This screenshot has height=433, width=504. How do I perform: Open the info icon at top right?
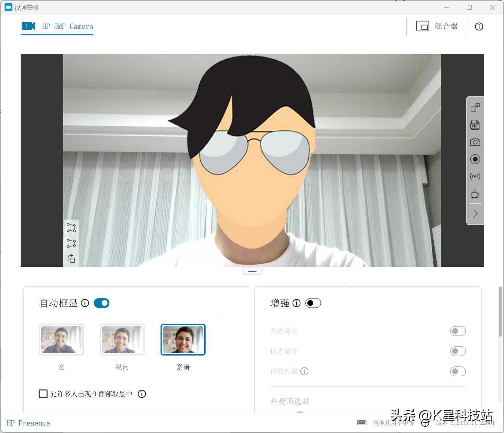479,27
